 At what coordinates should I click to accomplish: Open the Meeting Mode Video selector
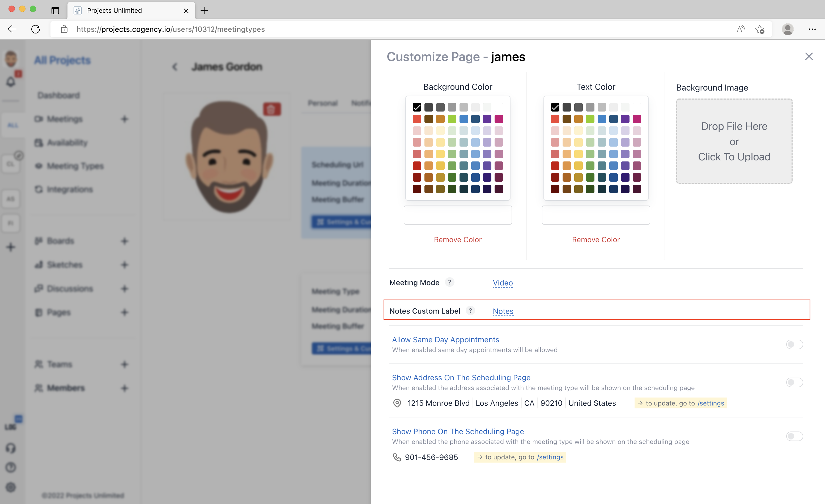point(503,283)
